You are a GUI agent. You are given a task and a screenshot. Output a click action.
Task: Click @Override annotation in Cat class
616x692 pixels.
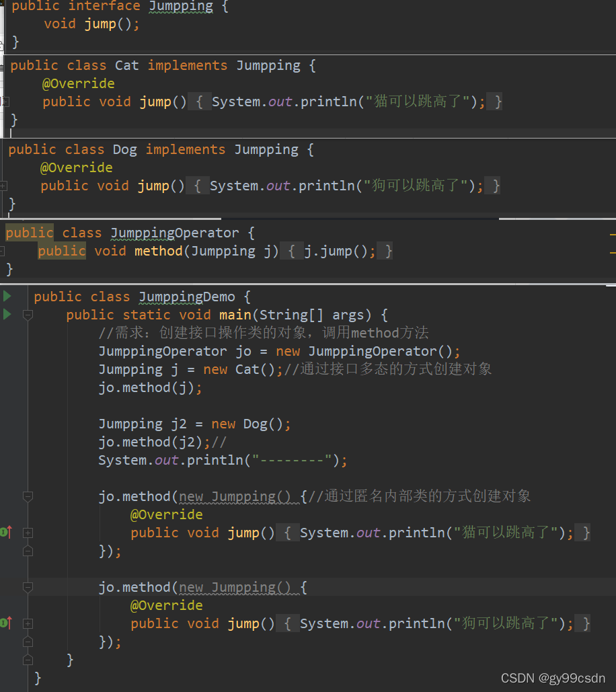click(x=79, y=83)
